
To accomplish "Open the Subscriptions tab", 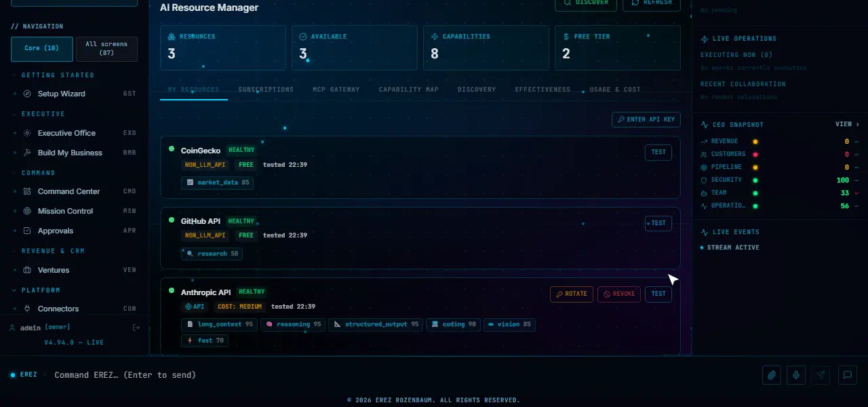I will tap(266, 90).
